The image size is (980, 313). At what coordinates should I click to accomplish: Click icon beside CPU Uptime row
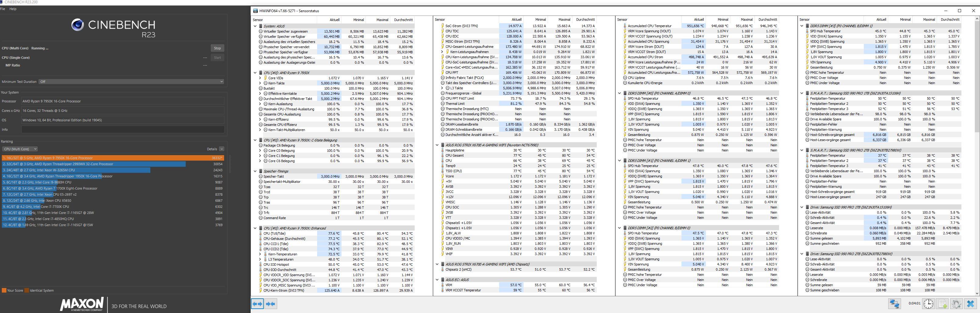coord(625,78)
